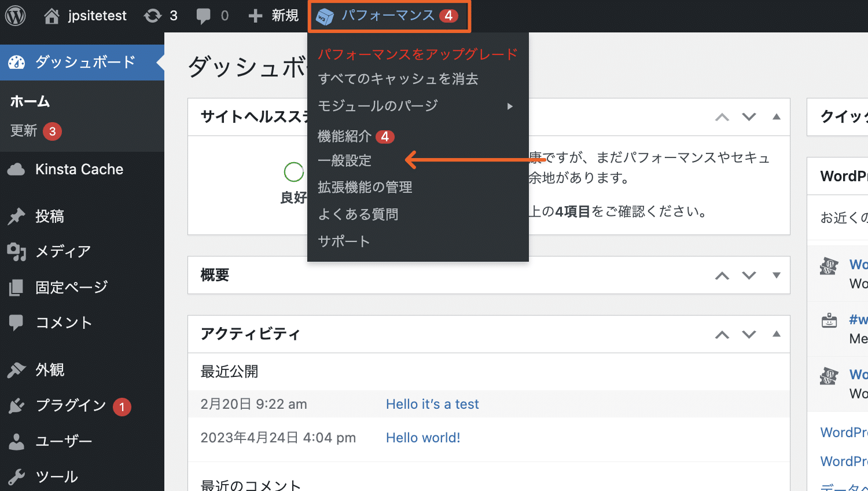Move 概要 panel up with the chevron

pos(722,275)
